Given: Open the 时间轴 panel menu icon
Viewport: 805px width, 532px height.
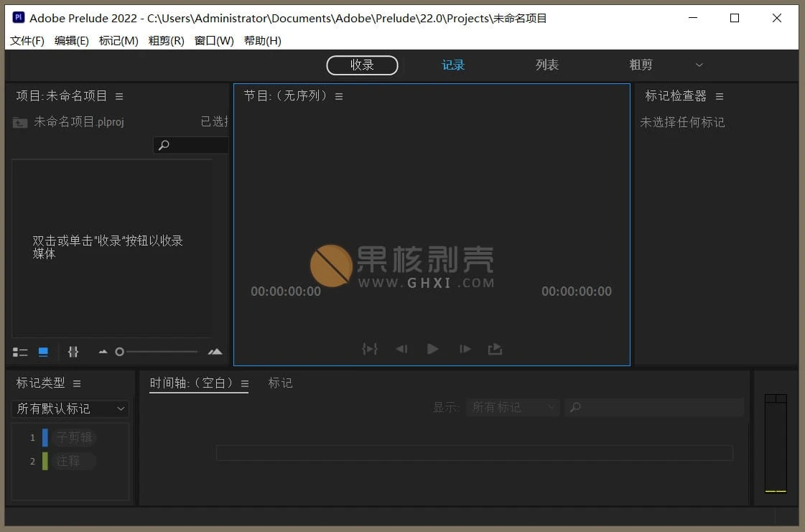Looking at the screenshot, I should tap(245, 383).
